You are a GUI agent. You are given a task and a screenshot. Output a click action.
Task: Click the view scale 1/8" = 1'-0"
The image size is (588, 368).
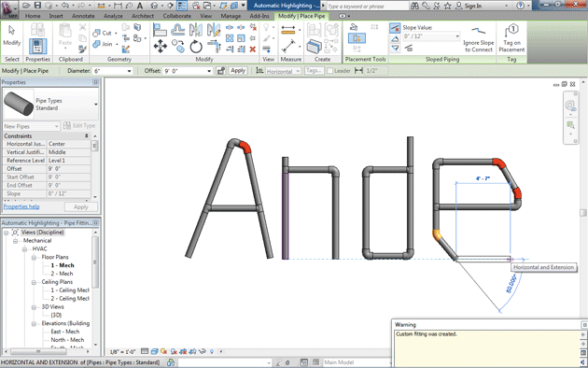click(x=122, y=352)
